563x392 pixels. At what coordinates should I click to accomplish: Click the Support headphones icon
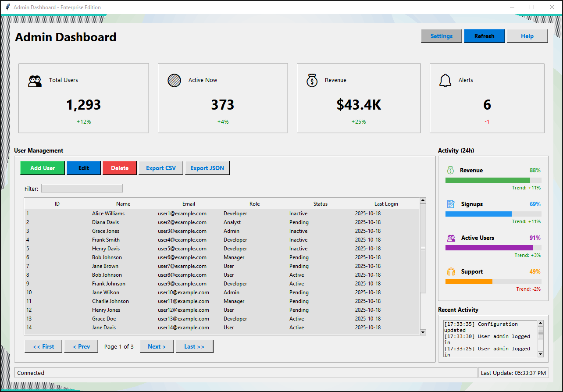[x=450, y=271]
